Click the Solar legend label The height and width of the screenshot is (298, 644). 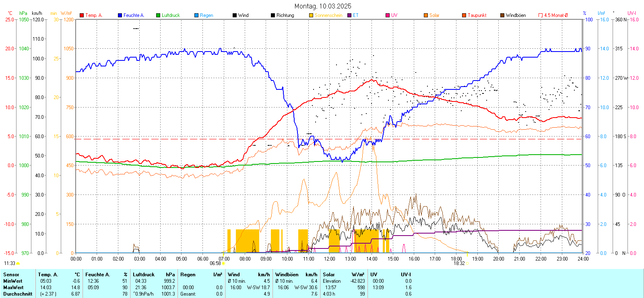(x=434, y=15)
